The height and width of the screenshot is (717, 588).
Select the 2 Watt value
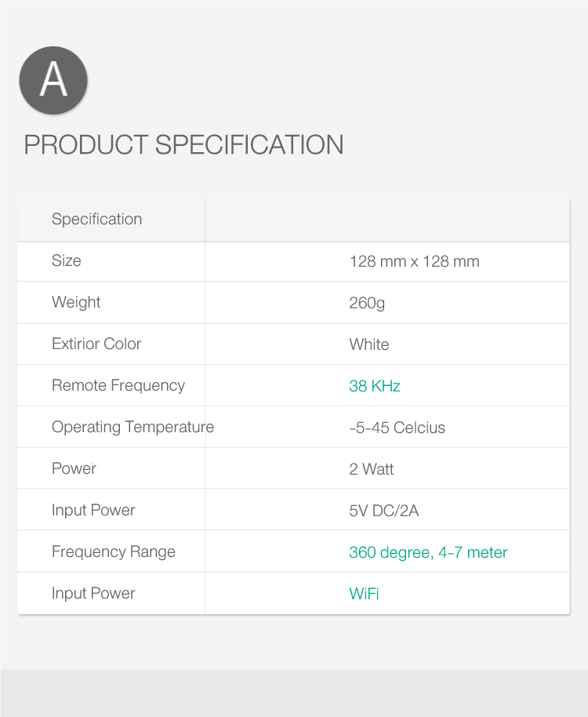click(x=372, y=469)
